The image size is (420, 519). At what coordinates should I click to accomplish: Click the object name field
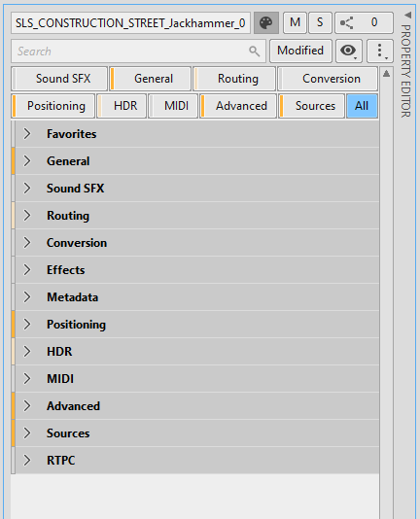coord(130,23)
